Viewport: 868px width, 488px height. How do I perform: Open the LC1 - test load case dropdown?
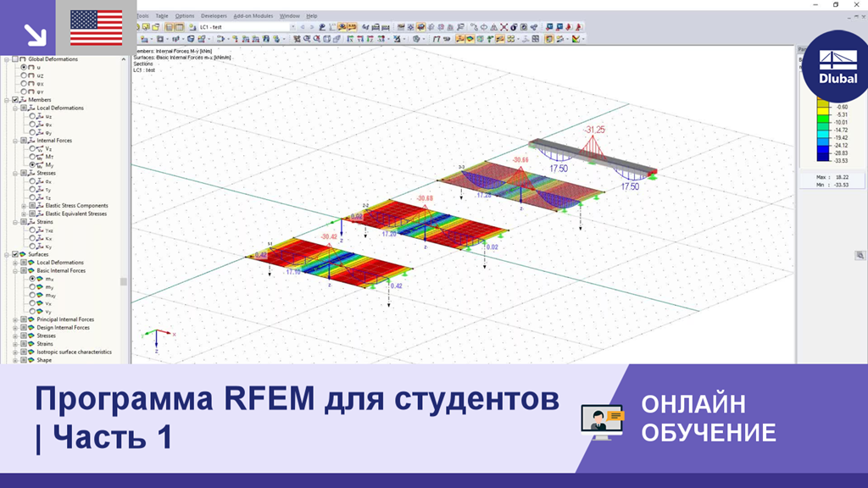tap(292, 27)
